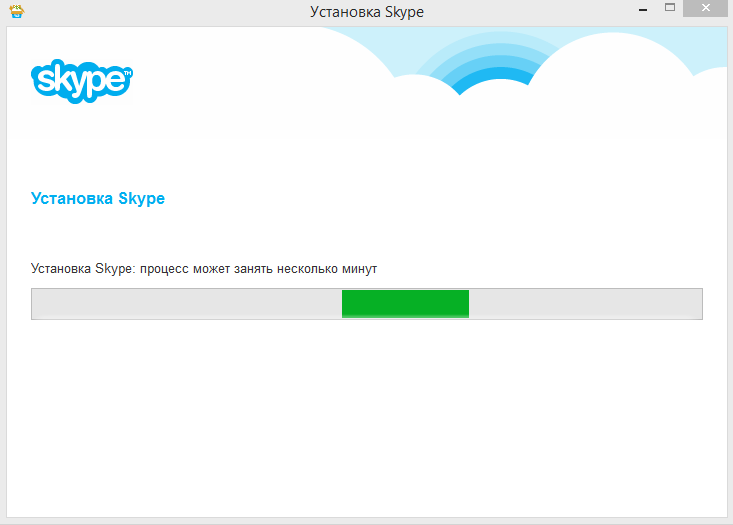Viewport: 733px width, 525px height.
Task: Maximize the Skype installer window
Action: coord(670,8)
